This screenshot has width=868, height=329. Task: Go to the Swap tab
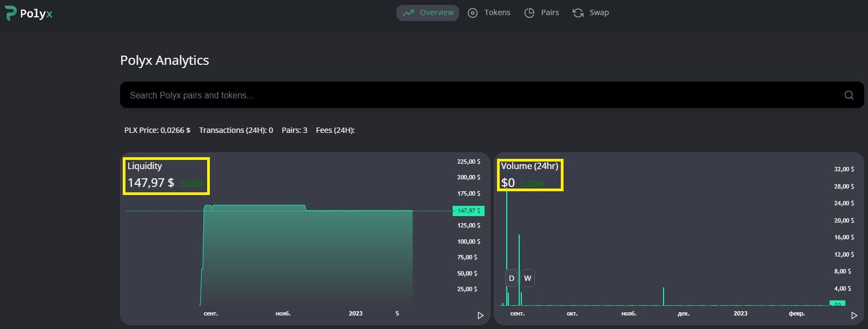[x=599, y=13]
